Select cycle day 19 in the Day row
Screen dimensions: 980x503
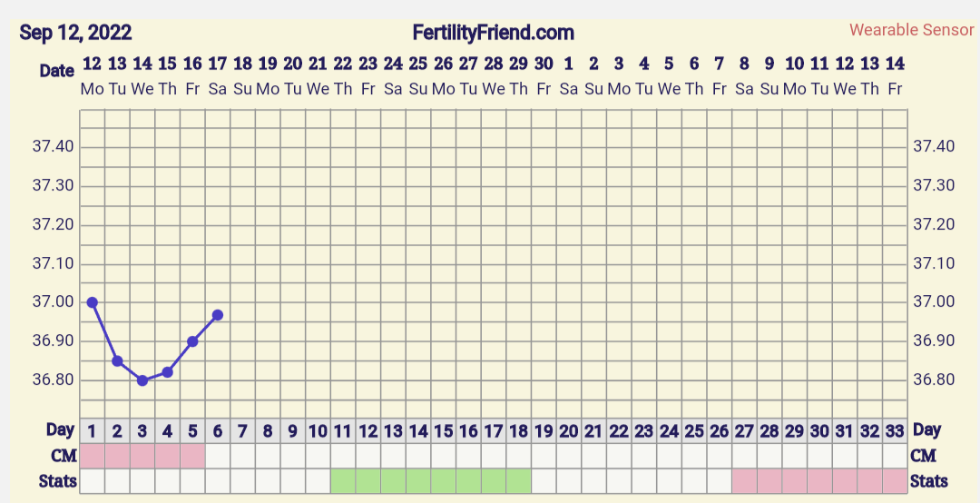pos(544,430)
